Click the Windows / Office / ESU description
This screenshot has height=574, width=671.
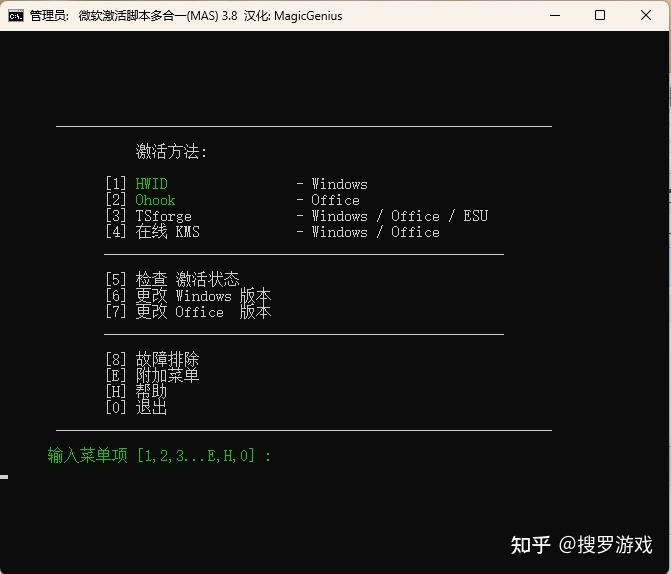click(x=399, y=216)
